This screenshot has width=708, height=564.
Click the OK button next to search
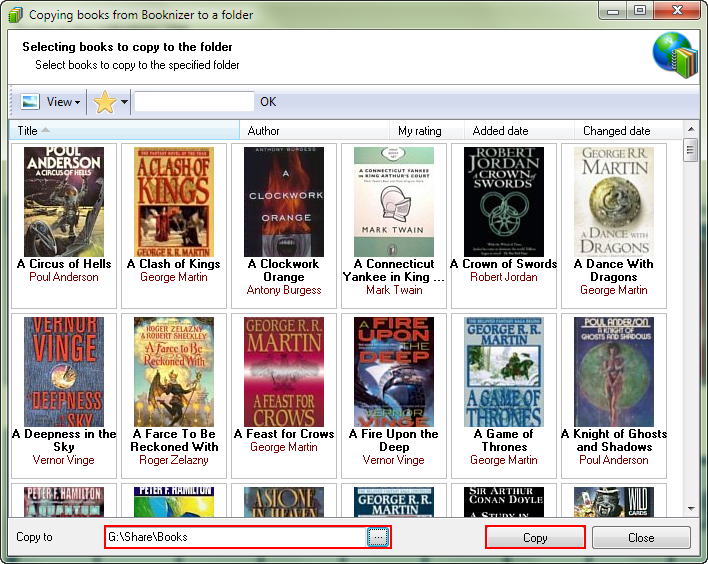click(x=268, y=102)
